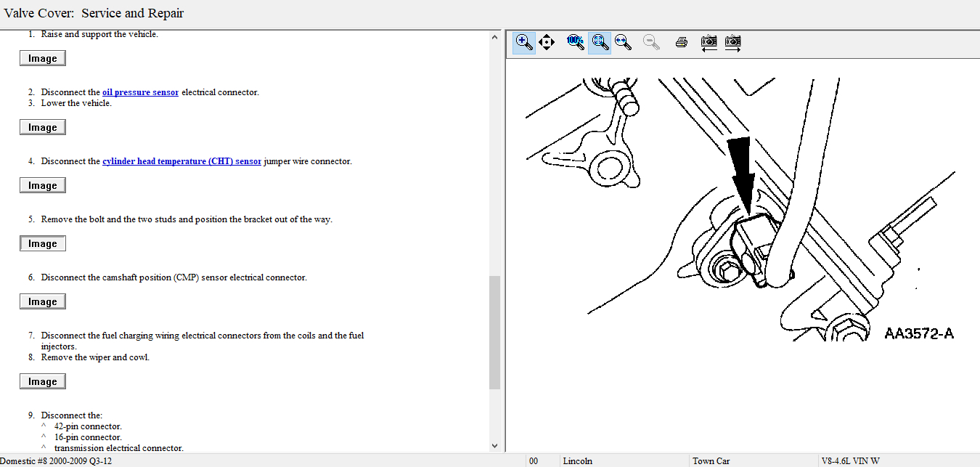Go to next image with camera-right icon
Viewport: 980px width, 467px height.
(733, 42)
